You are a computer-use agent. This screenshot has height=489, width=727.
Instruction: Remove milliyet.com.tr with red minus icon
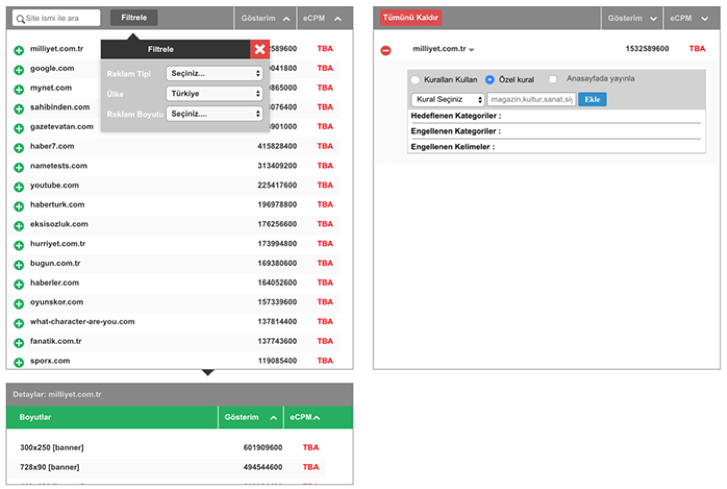click(x=386, y=50)
